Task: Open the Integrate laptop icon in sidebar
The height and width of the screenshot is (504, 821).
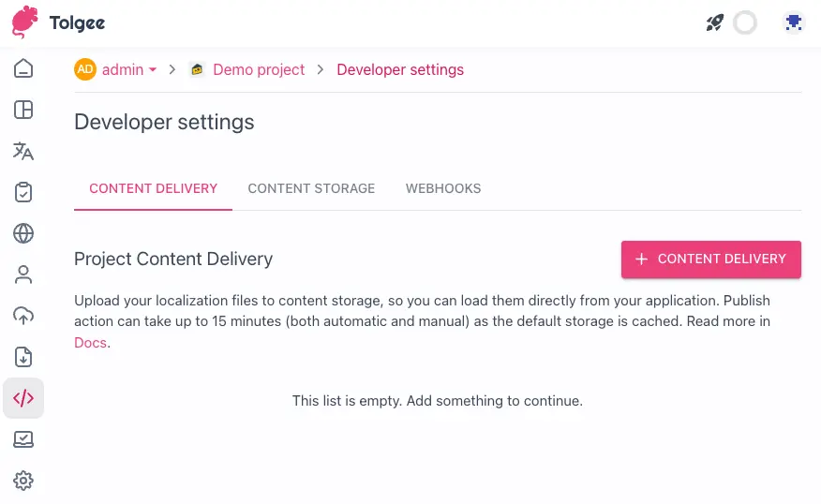Action: [x=23, y=439]
